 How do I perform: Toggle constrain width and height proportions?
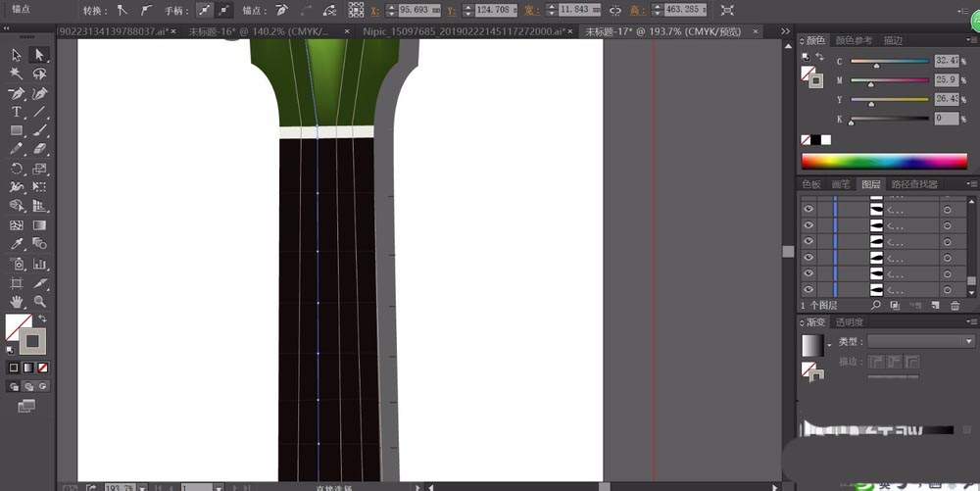click(x=615, y=10)
